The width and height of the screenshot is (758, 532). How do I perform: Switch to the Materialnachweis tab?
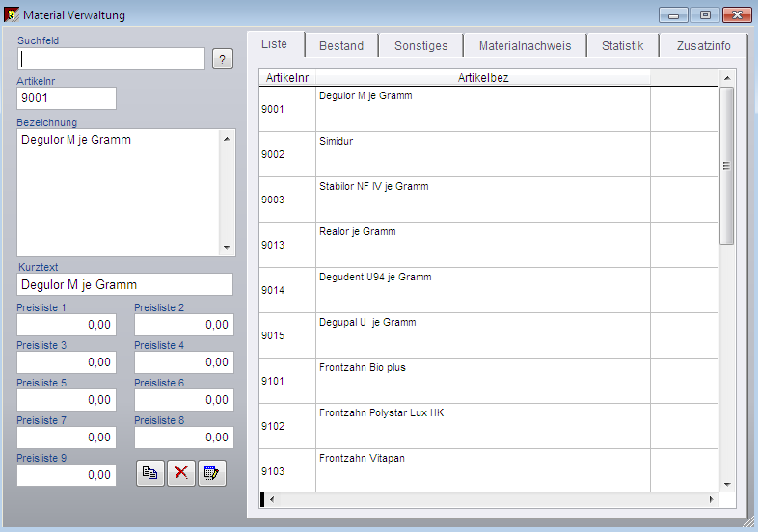(525, 46)
